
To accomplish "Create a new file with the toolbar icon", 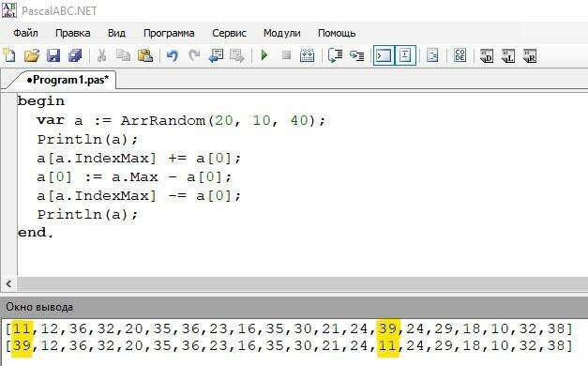I will 9,55.
